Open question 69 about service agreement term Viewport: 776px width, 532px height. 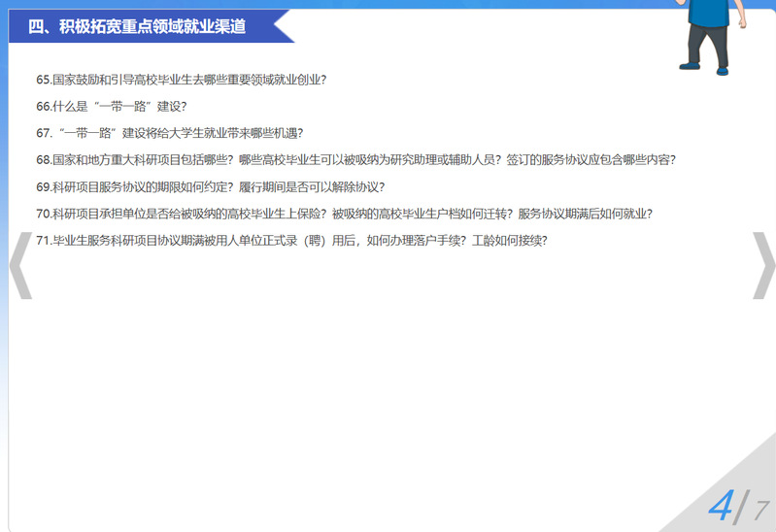210,187
